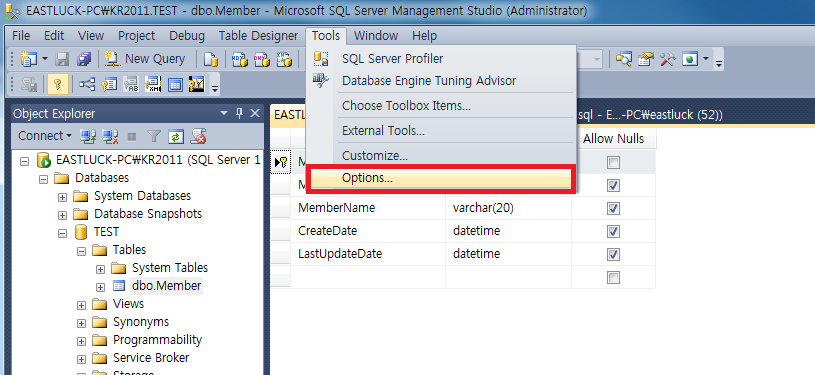Open the Edit menu
815x375 pixels.
(x=54, y=36)
